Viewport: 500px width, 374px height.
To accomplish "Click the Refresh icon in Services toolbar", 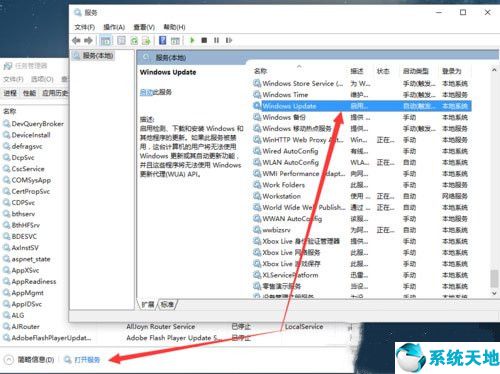I will point(134,41).
